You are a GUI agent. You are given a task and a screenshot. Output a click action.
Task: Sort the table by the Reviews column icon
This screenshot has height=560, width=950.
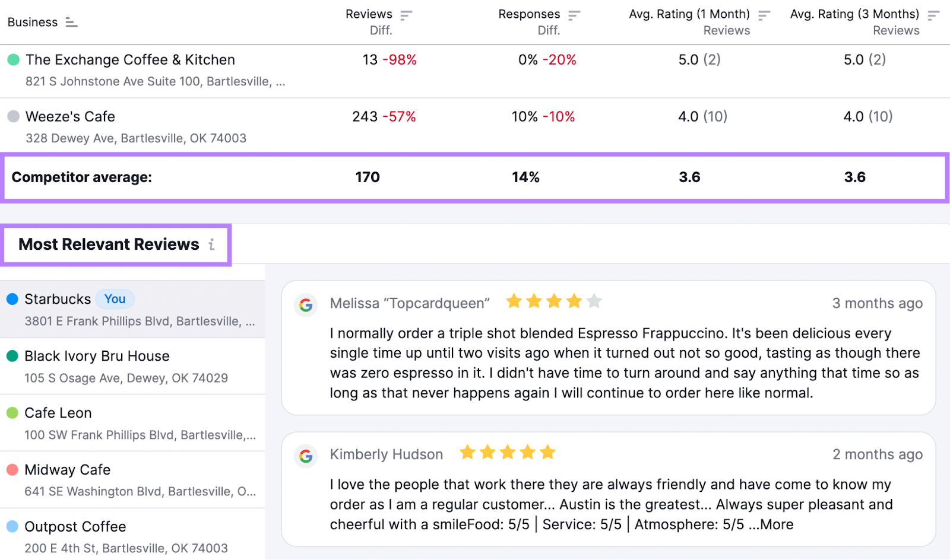pos(407,14)
